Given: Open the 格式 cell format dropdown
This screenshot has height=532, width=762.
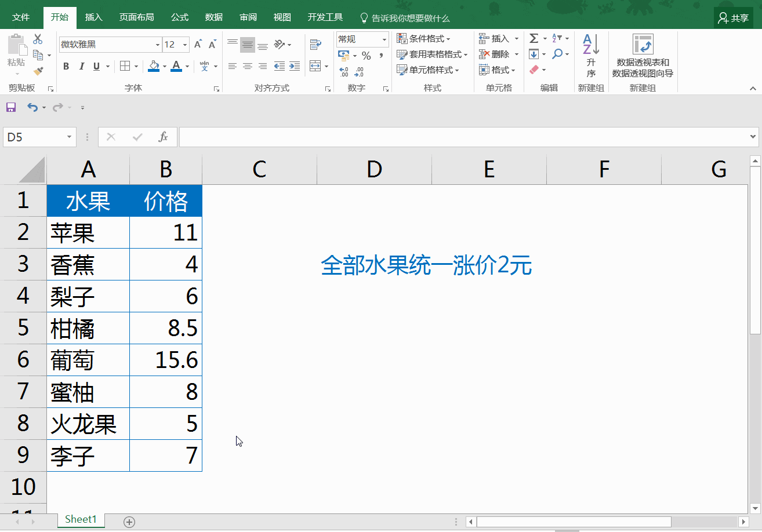Looking at the screenshot, I should coord(498,70).
